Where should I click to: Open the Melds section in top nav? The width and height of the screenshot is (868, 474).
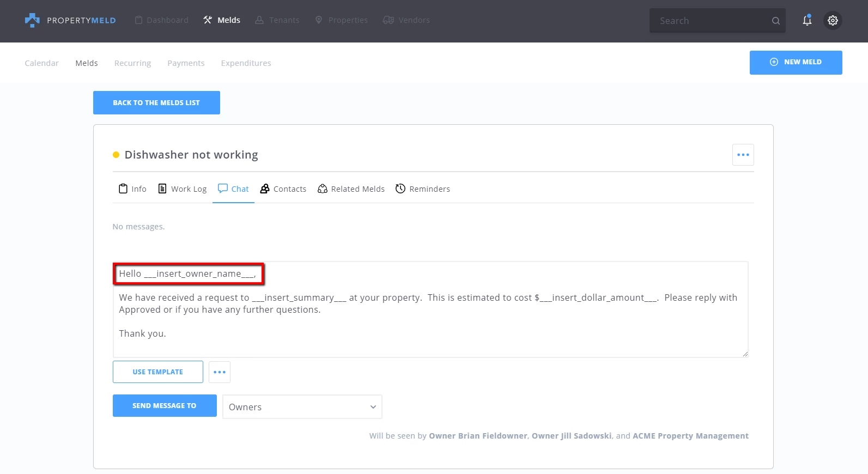point(222,20)
